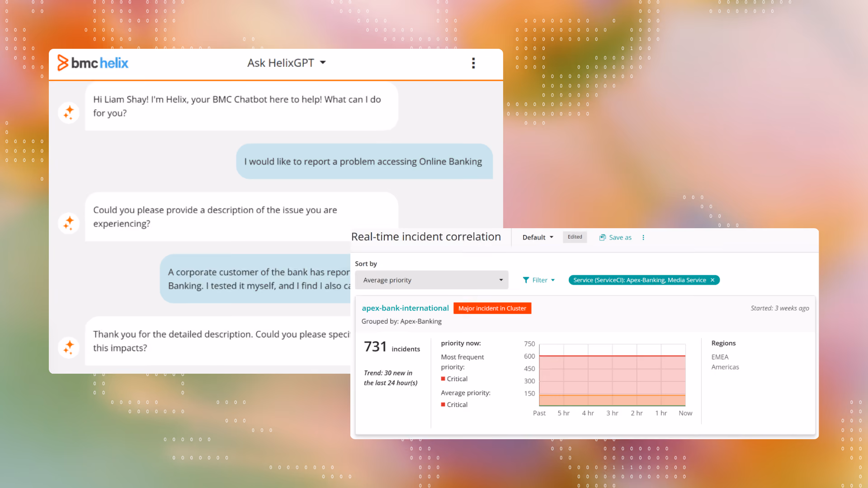
Task: Click the '3 hr' marker on the chart axis
Action: 612,413
